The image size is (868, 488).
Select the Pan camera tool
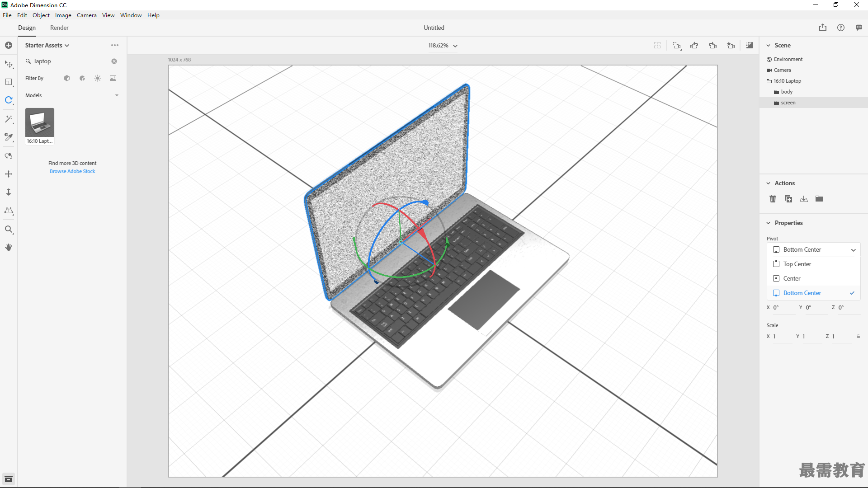pyautogui.click(x=9, y=174)
